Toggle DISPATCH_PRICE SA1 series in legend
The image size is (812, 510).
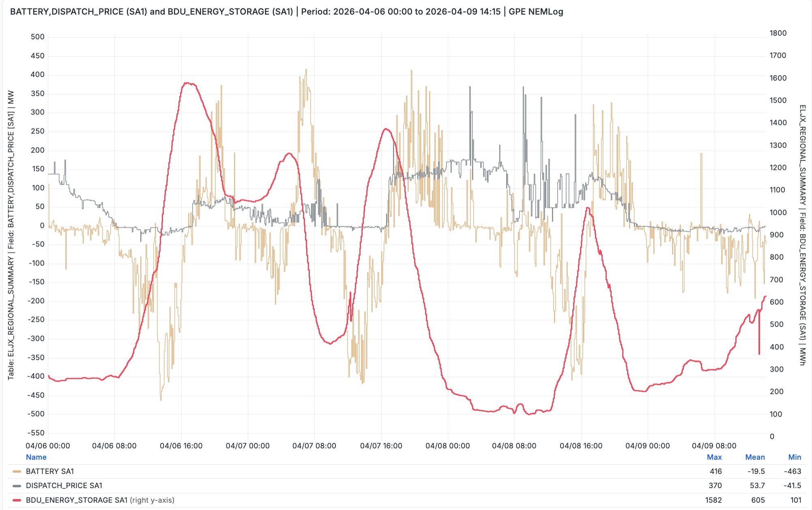[64, 486]
